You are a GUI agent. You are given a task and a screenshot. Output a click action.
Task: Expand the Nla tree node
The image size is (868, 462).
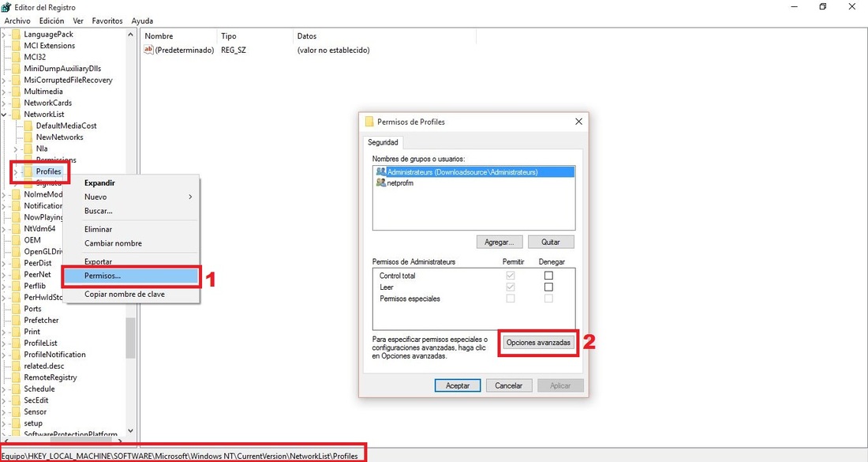16,149
